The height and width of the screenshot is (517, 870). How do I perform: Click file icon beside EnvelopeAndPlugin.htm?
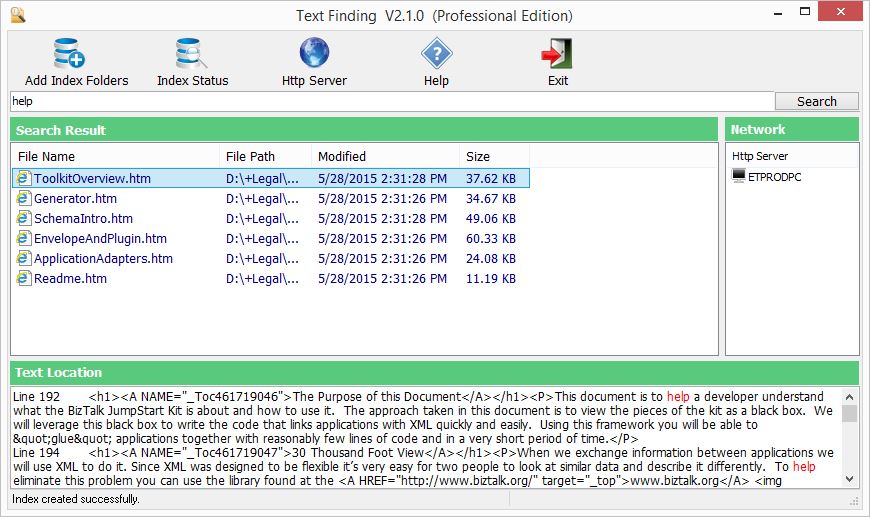tap(23, 238)
